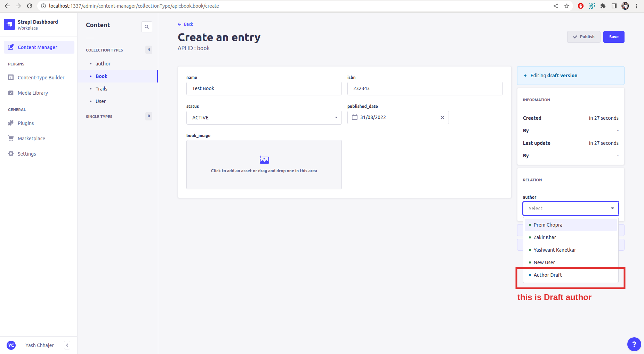Open the help question mark button
Viewport: 644px width, 354px height.
634,344
